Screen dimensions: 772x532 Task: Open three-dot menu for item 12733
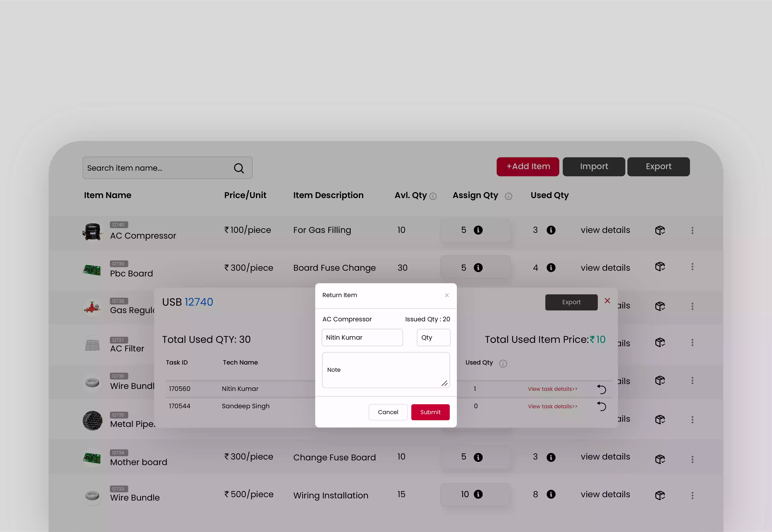pos(692,495)
